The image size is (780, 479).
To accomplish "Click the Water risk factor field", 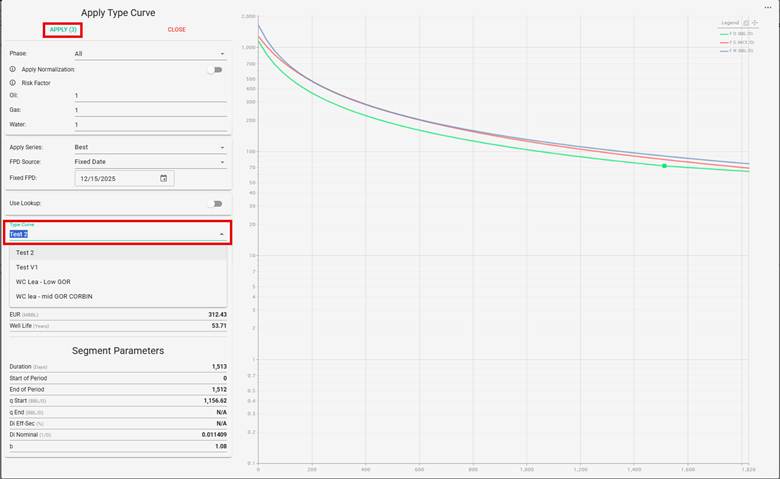I will pyautogui.click(x=150, y=124).
